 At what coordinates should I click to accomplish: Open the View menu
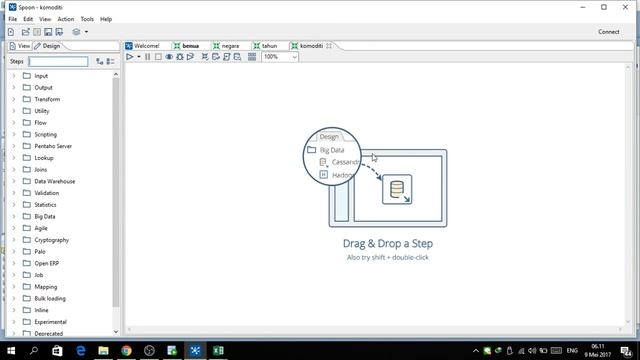click(45, 19)
